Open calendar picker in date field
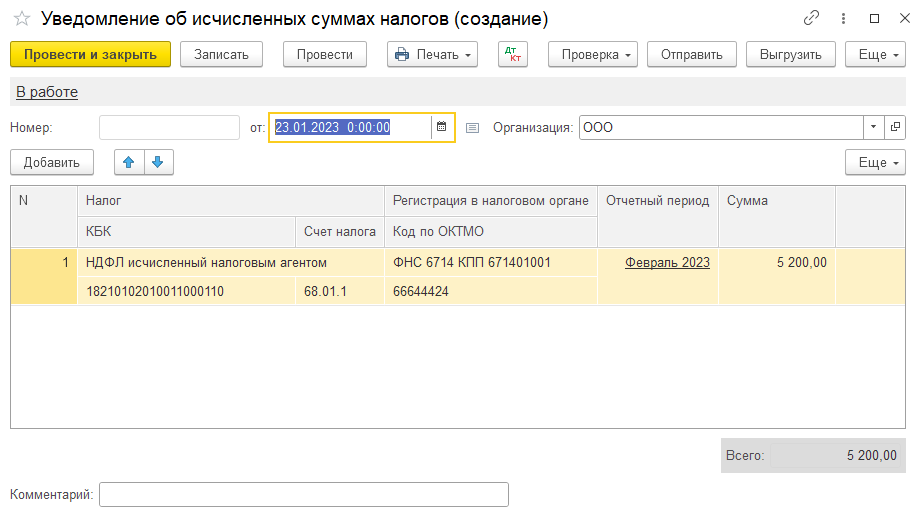 click(x=441, y=127)
